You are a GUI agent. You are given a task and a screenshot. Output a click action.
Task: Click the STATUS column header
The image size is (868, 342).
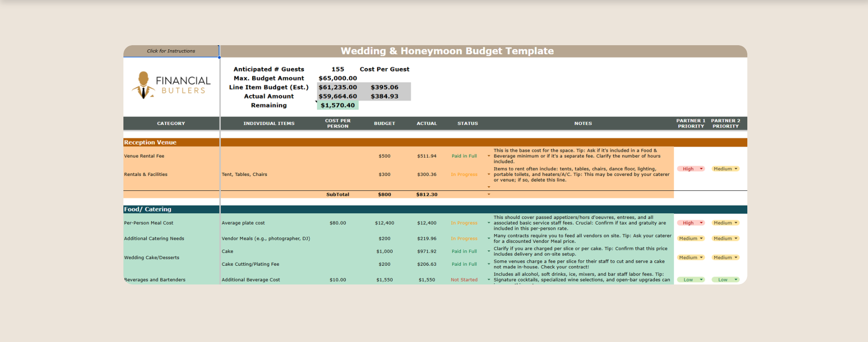[x=468, y=123]
